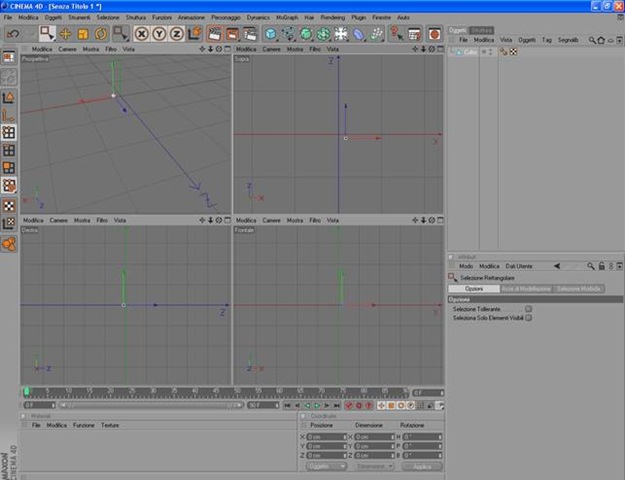Add a Cube primitive object
Screen dimensions: 625x480
(x=271, y=34)
